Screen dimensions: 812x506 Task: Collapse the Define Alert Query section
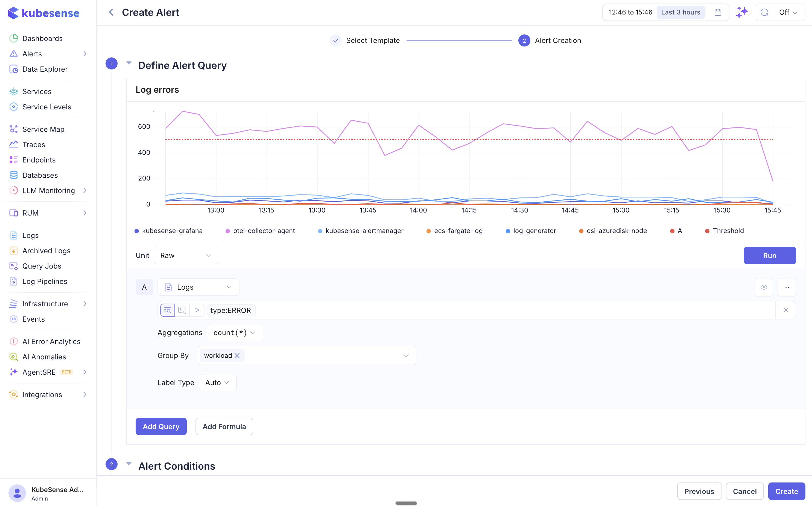point(129,63)
